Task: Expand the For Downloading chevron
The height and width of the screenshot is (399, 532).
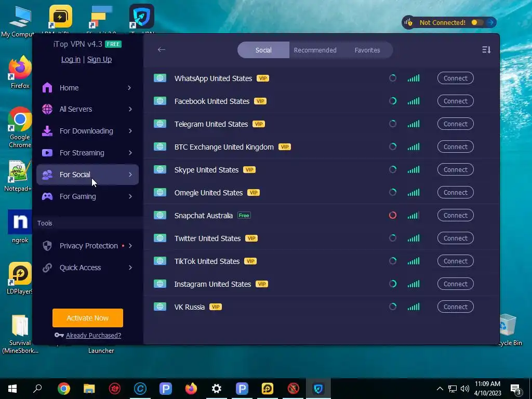Action: pos(130,131)
